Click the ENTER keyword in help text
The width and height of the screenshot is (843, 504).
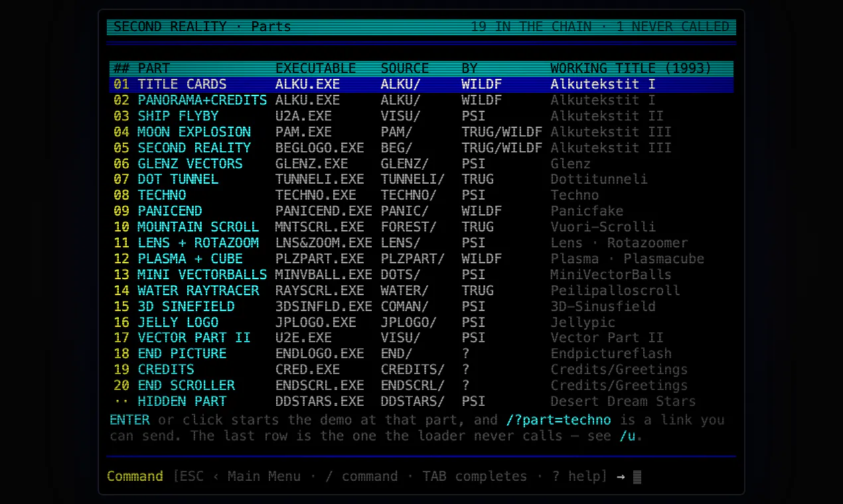[130, 420]
